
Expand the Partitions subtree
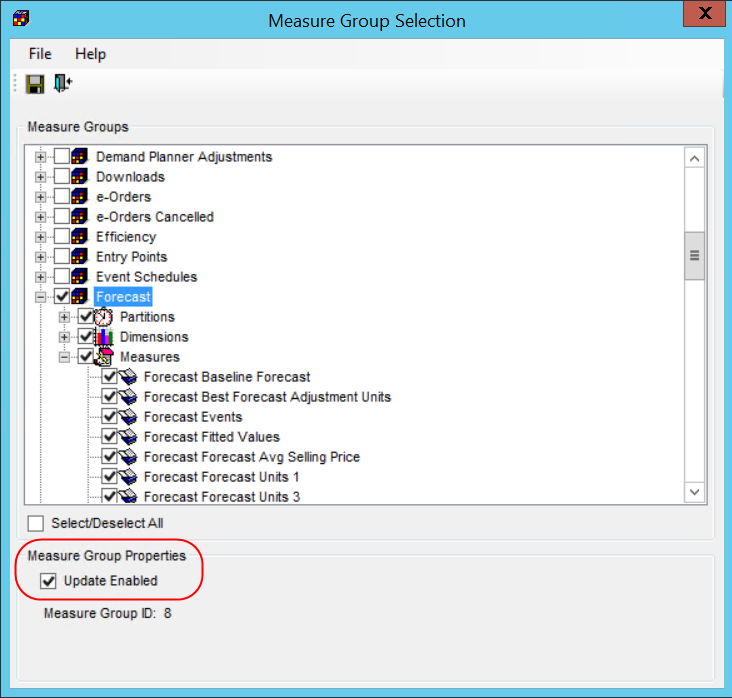[x=65, y=317]
